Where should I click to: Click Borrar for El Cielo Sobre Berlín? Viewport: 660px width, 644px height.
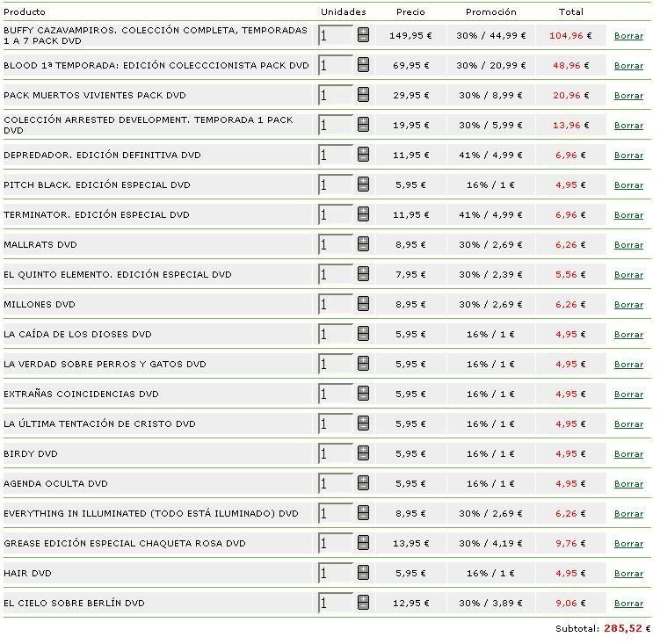coord(628,604)
